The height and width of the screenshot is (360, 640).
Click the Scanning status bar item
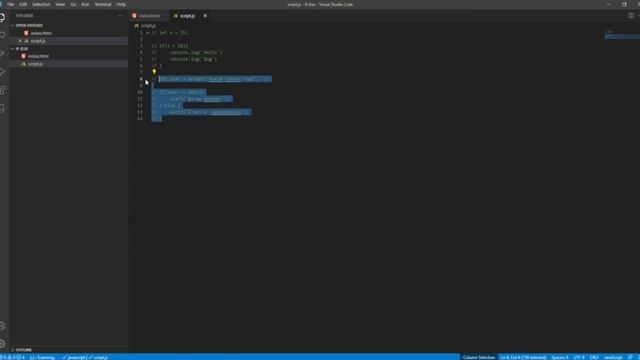42,357
